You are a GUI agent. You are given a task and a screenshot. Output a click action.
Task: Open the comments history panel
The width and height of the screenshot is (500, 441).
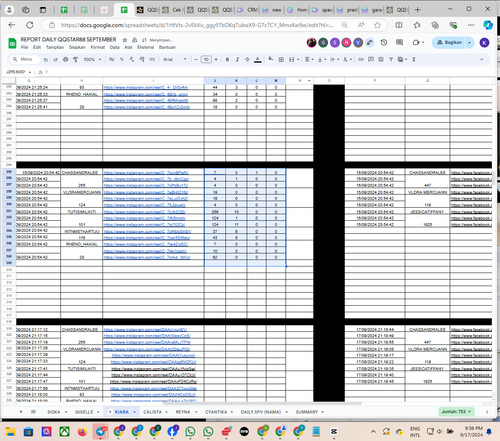coord(399,43)
